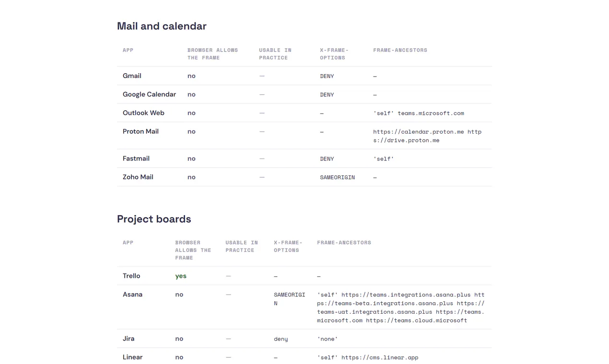609x364 pixels.
Task: Click Fastmail's 'self' frame-ancestors value
Action: pos(384,159)
